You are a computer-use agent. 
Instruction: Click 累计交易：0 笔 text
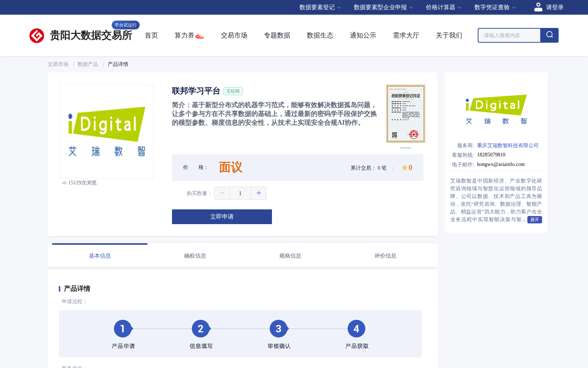pyautogui.click(x=369, y=168)
